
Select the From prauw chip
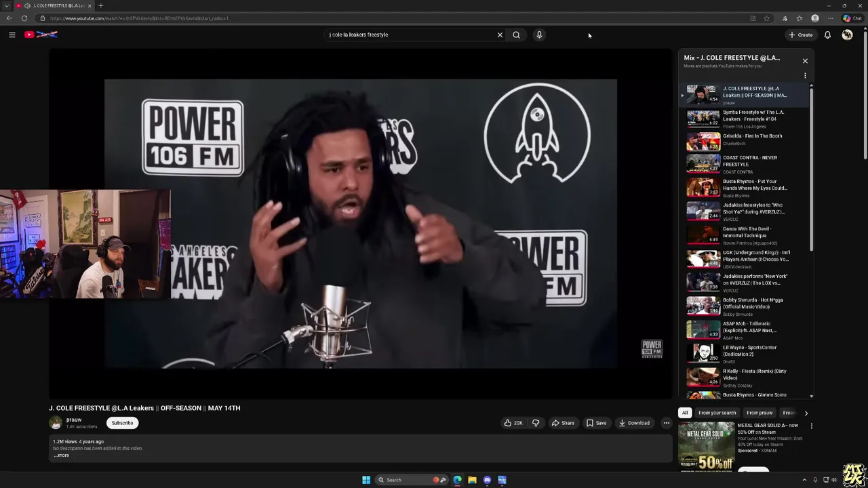[x=759, y=413]
